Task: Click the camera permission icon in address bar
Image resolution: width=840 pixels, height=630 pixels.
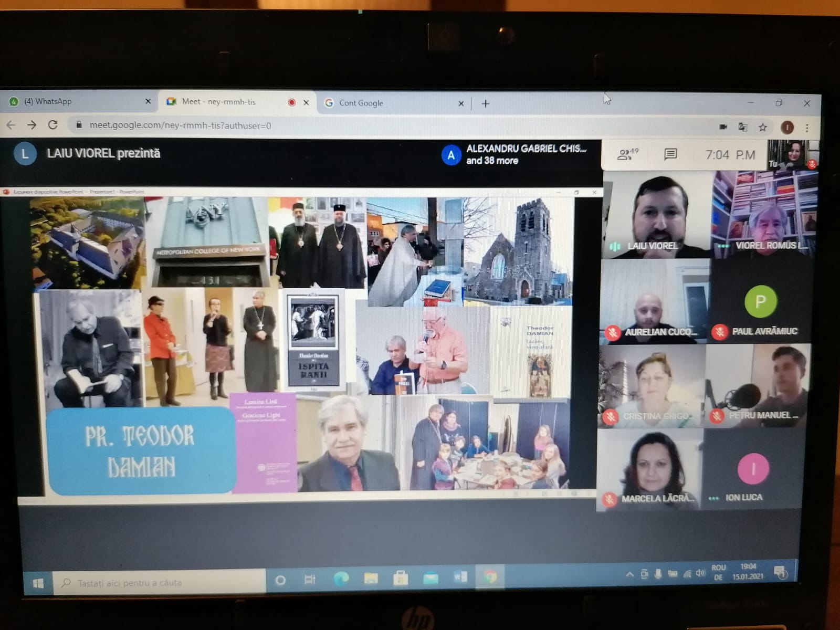Action: (x=723, y=127)
